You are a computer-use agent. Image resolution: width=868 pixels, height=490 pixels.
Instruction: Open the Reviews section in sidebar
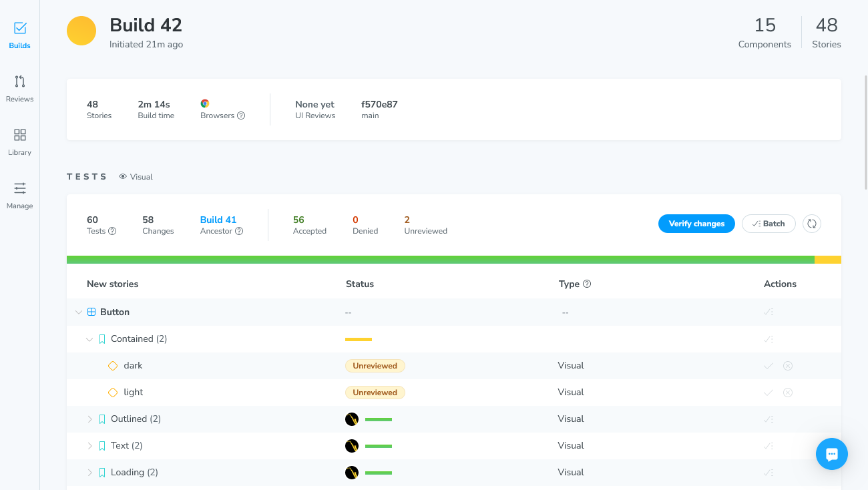20,89
